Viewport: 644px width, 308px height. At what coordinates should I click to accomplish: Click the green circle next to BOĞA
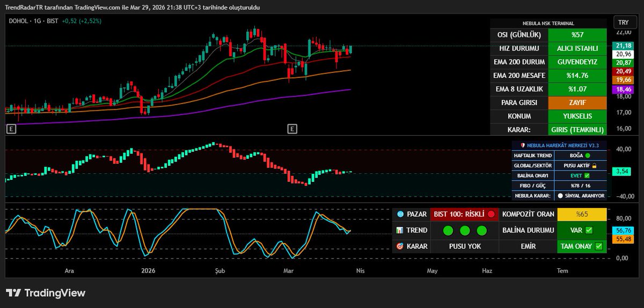click(587, 155)
